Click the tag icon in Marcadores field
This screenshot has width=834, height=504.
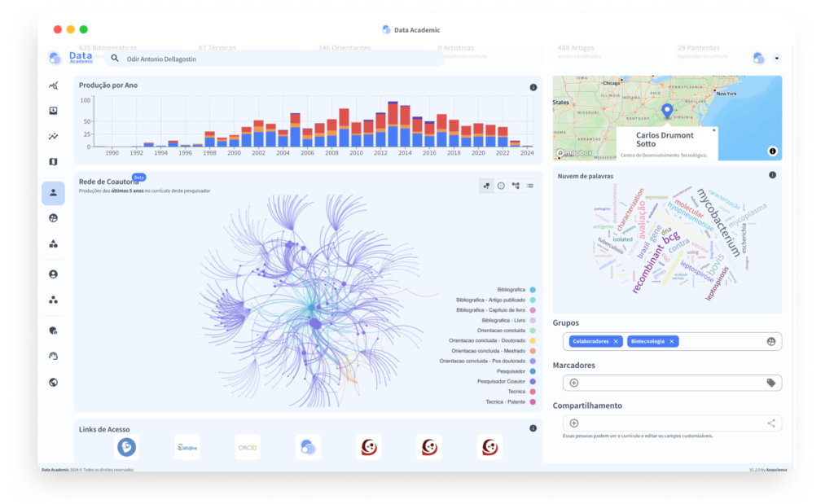[x=770, y=383]
